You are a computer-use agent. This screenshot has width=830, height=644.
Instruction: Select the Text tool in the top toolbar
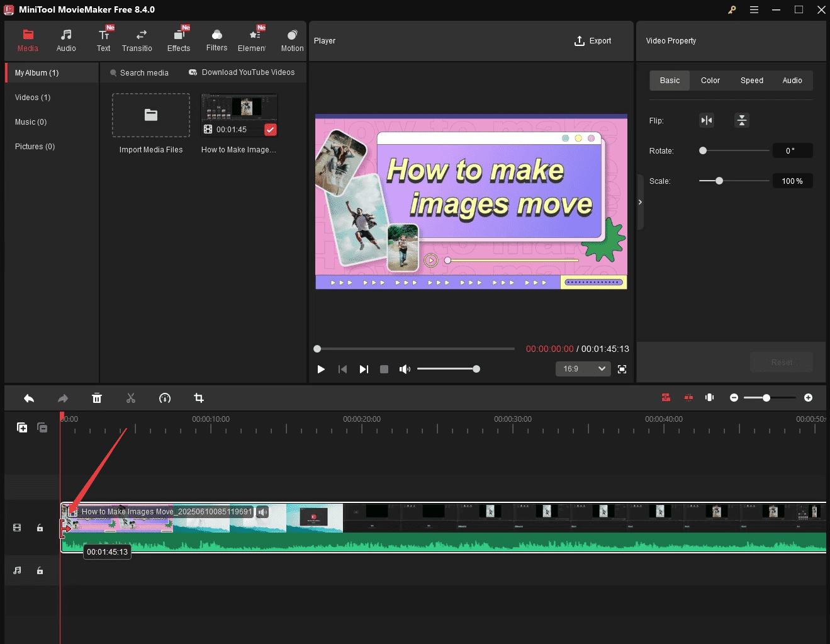104,40
